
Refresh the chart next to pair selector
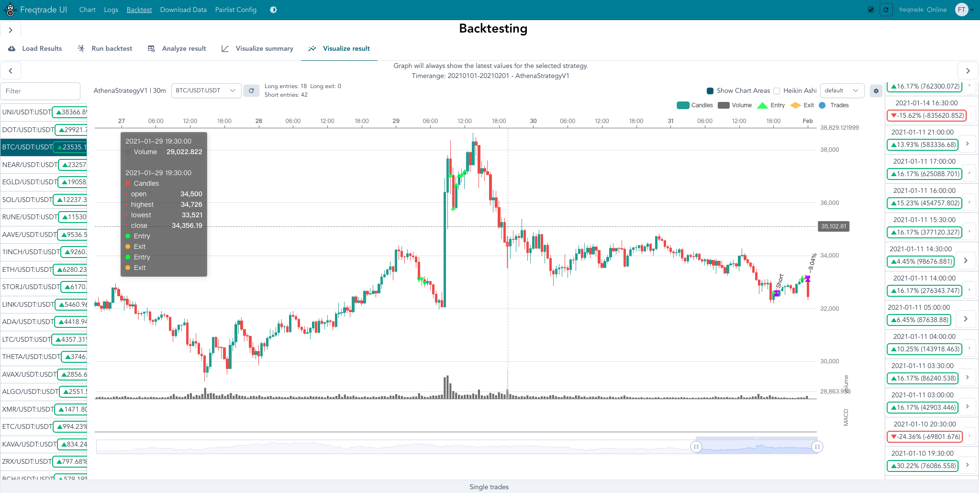(x=251, y=90)
